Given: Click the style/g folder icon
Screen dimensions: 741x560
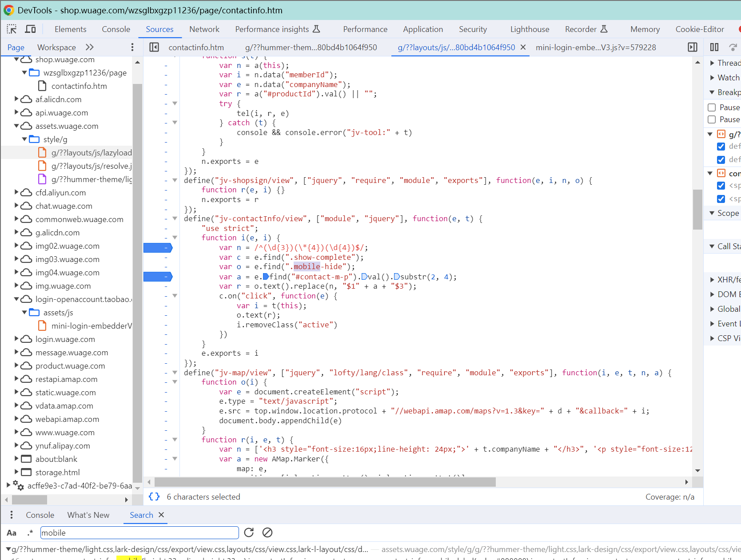Looking at the screenshot, I should tap(34, 139).
